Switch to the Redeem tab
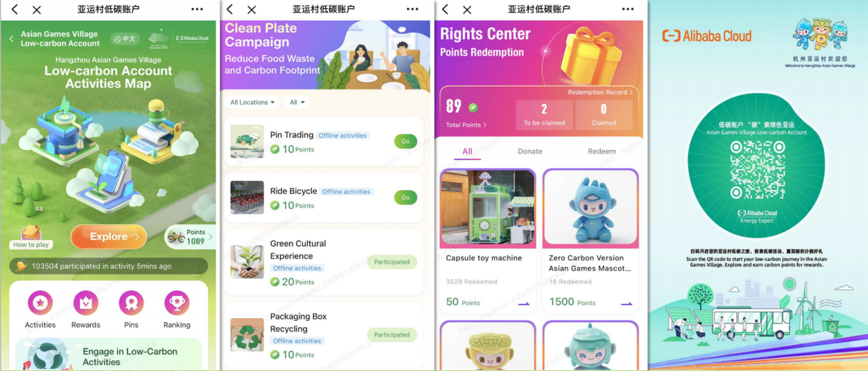Screen dimensions: 868x371 tap(601, 151)
